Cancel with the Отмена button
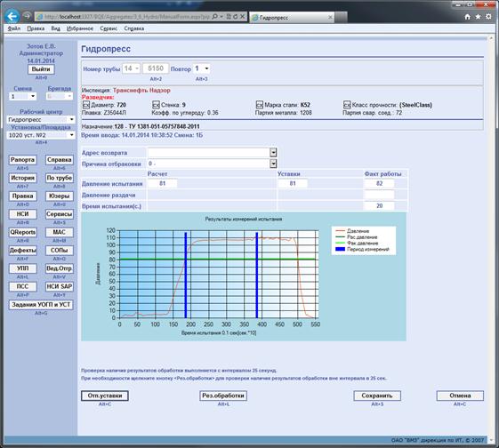 pos(460,396)
